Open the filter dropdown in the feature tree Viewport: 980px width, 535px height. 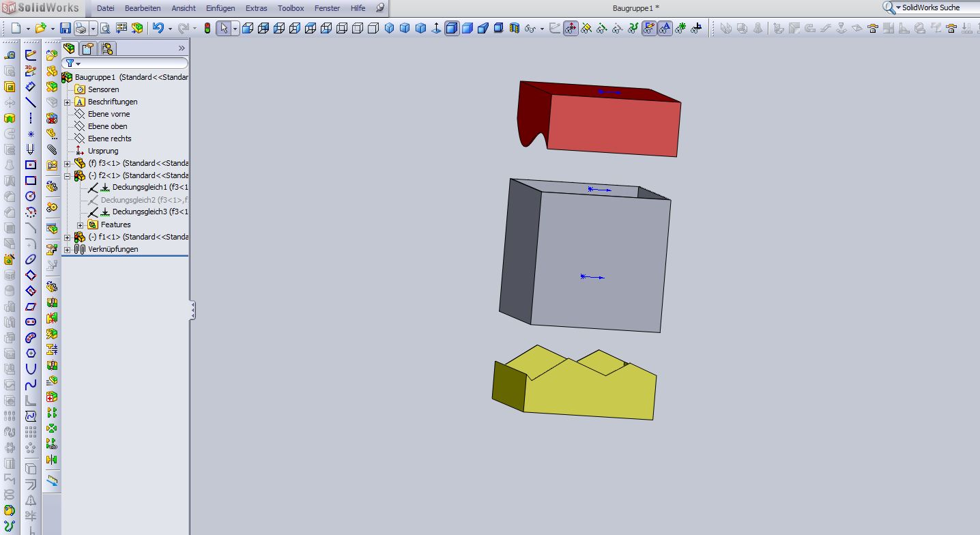pyautogui.click(x=78, y=63)
